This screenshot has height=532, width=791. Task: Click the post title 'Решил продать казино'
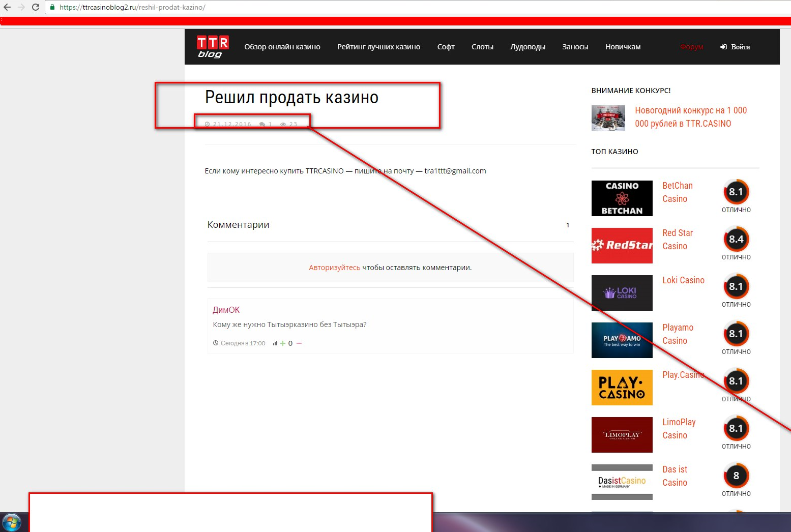pyautogui.click(x=291, y=97)
